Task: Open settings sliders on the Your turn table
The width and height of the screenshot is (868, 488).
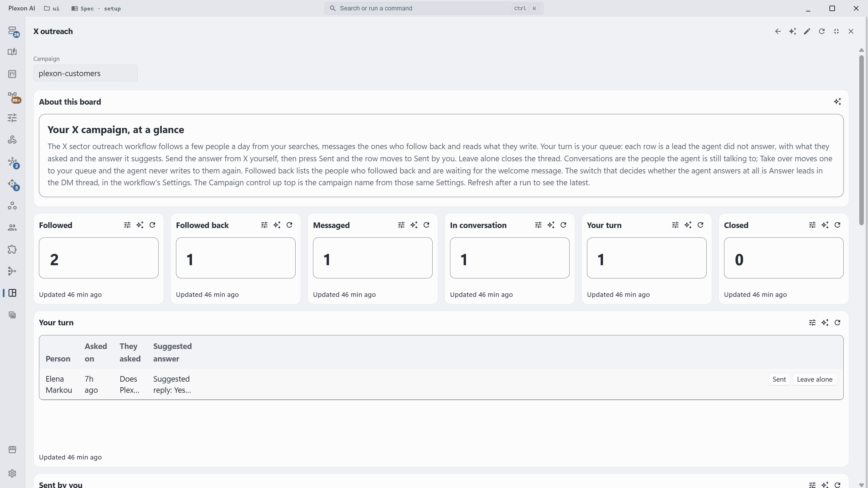Action: click(812, 323)
